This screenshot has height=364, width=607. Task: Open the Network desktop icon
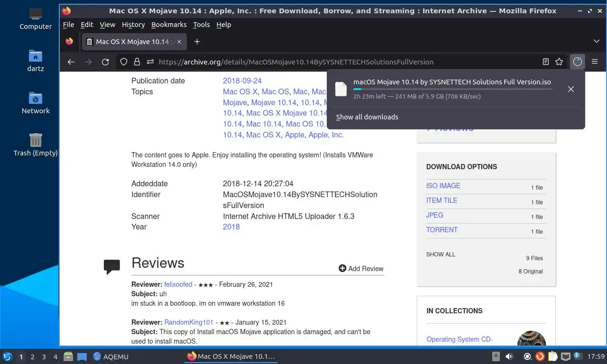36,103
